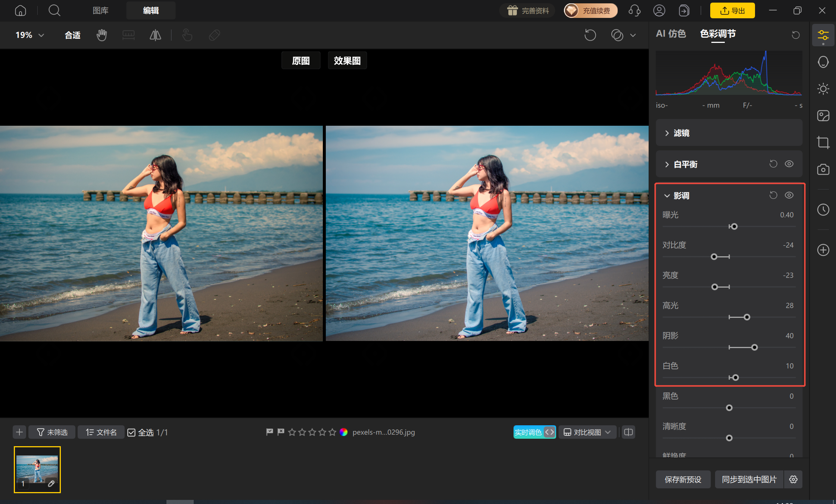Open the 对比视图 compare view dropdown
Image resolution: width=836 pixels, height=504 pixels.
tap(587, 432)
